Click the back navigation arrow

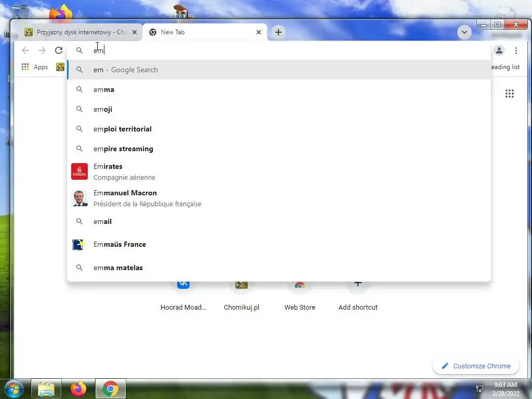[x=25, y=50]
